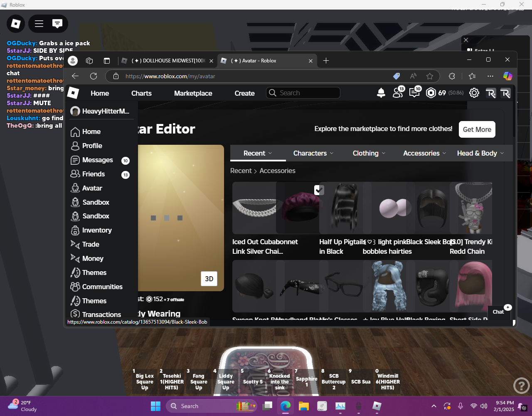Expand the Characters dropdown
The height and width of the screenshot is (416, 532).
pyautogui.click(x=313, y=153)
